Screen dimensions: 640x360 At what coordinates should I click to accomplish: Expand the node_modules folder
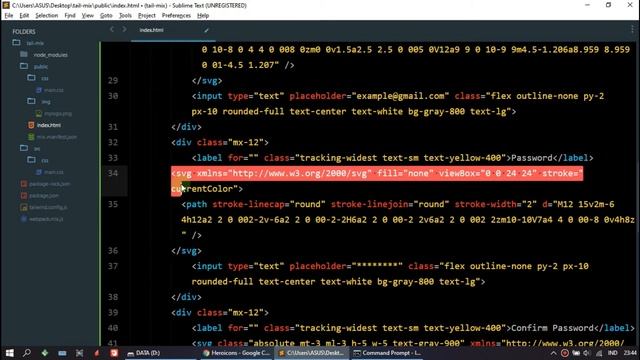[24, 54]
